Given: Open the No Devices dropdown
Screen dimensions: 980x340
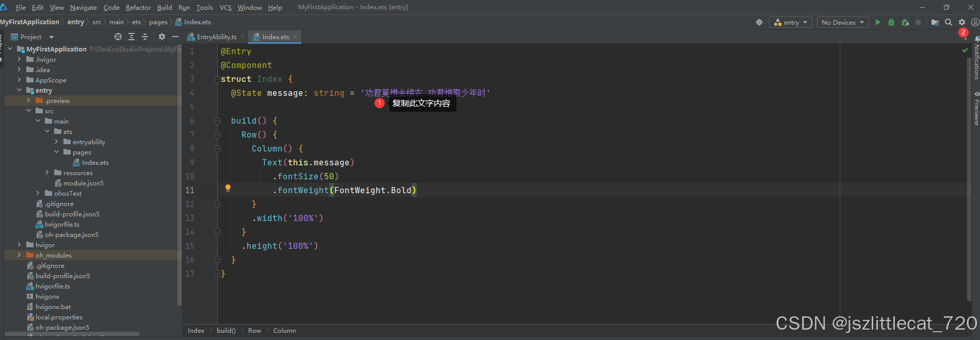Looking at the screenshot, I should (x=843, y=22).
